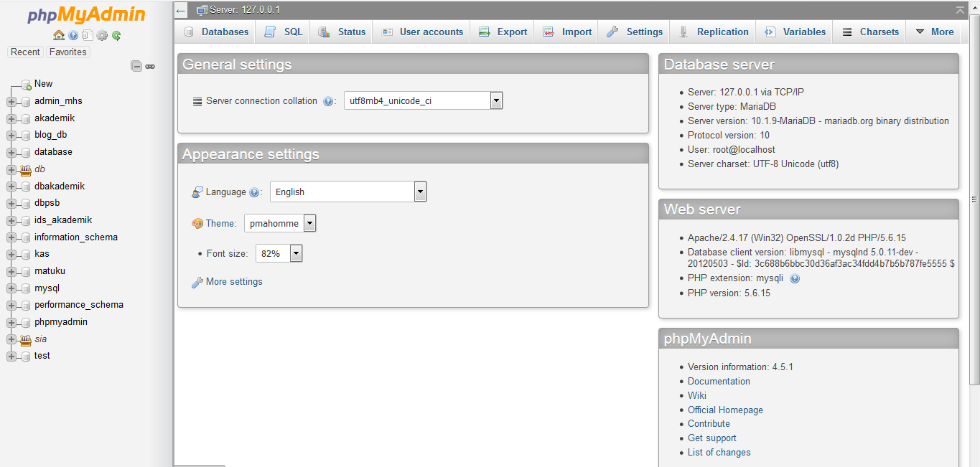Open the Get support link
The width and height of the screenshot is (980, 467).
point(712,438)
